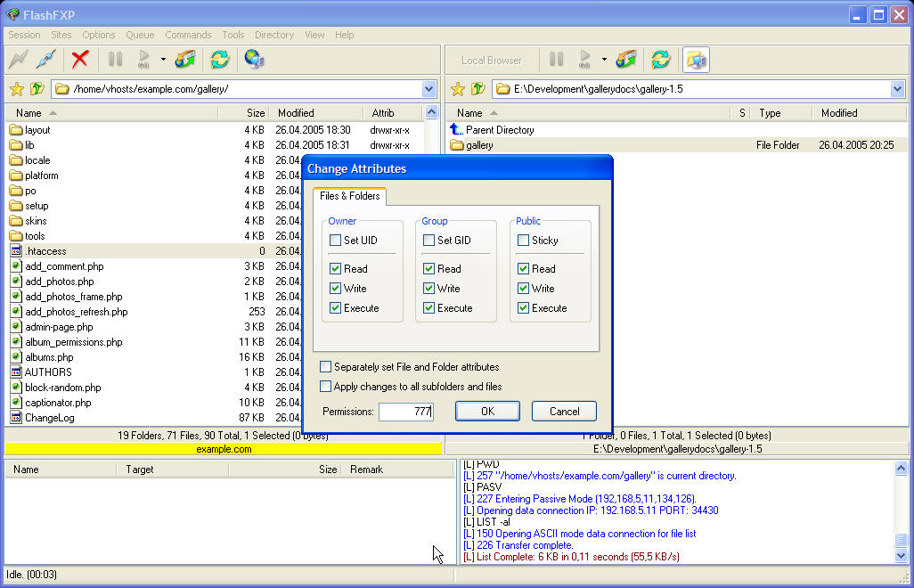Click the Pause icon in left toolbar
The height and width of the screenshot is (588, 914).
[x=116, y=59]
